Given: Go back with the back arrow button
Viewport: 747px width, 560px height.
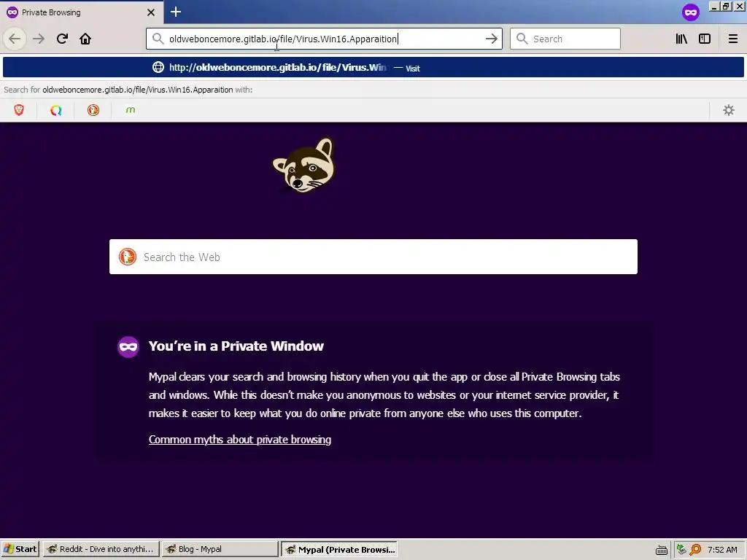Looking at the screenshot, I should click(x=15, y=39).
